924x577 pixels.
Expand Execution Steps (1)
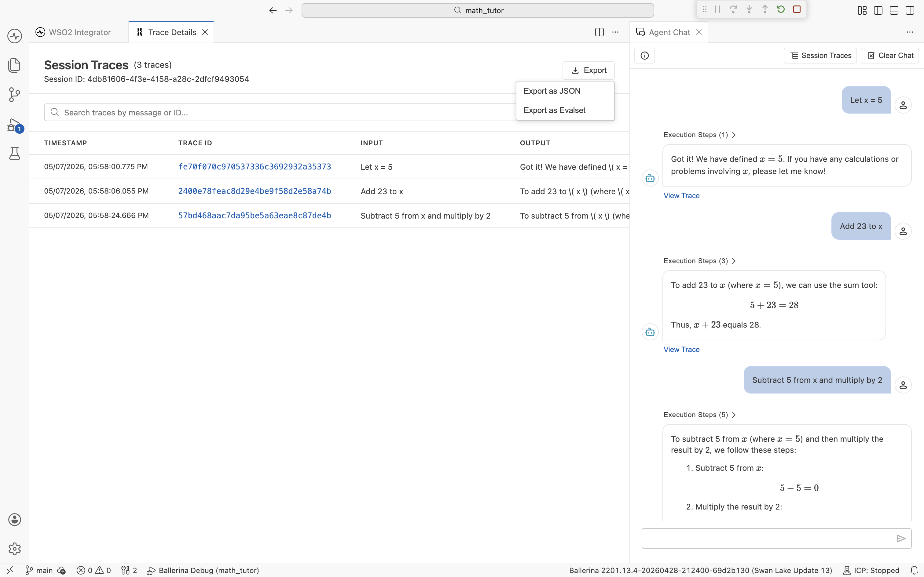(699, 135)
